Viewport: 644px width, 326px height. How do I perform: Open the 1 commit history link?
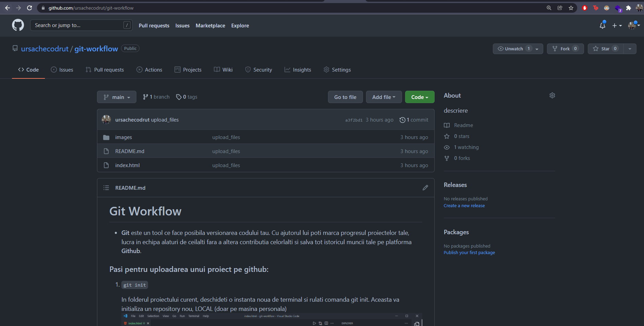(x=414, y=120)
